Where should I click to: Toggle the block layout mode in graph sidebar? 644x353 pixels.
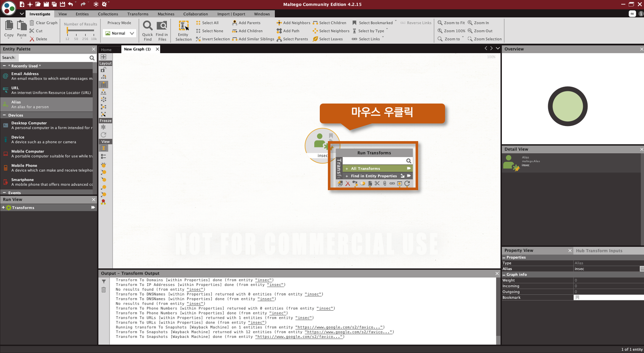tap(104, 85)
